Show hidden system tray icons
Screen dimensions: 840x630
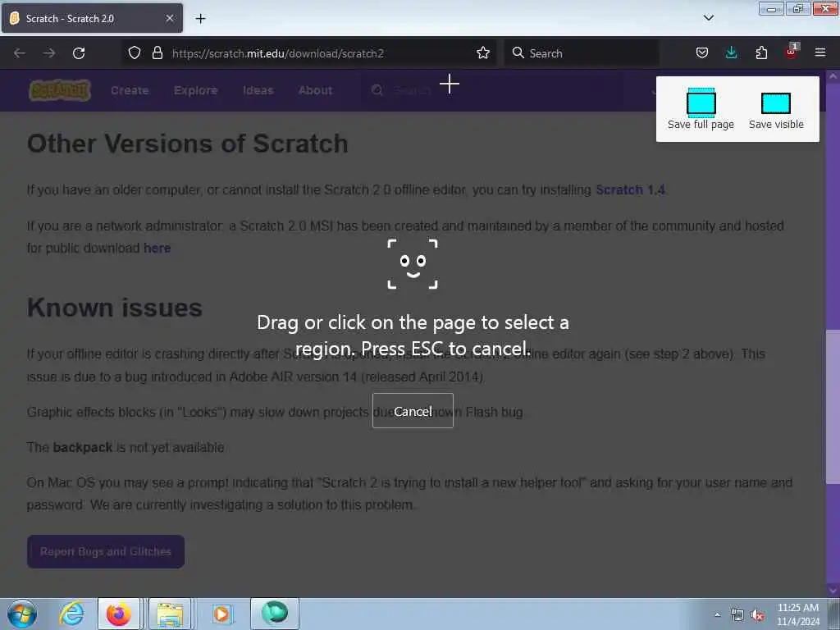717,614
